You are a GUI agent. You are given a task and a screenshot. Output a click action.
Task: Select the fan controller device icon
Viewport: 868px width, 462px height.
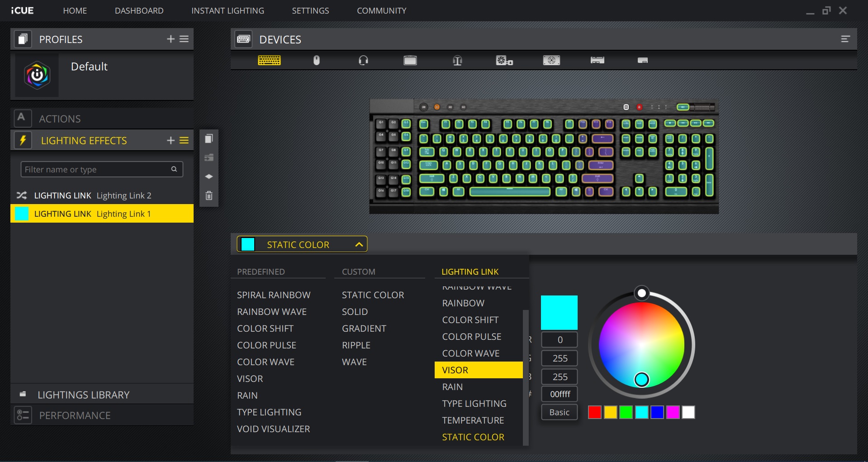pyautogui.click(x=504, y=60)
